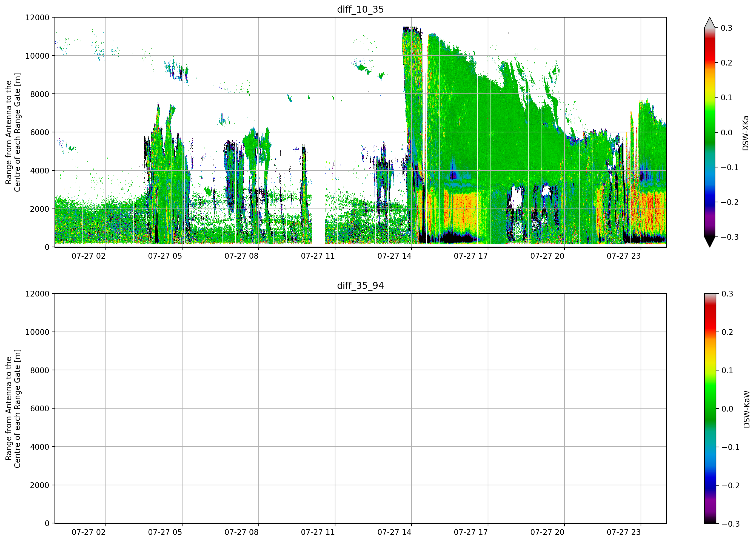Click the DSW-XKa colorbar gradient
The width and height of the screenshot is (756, 542).
click(710, 132)
